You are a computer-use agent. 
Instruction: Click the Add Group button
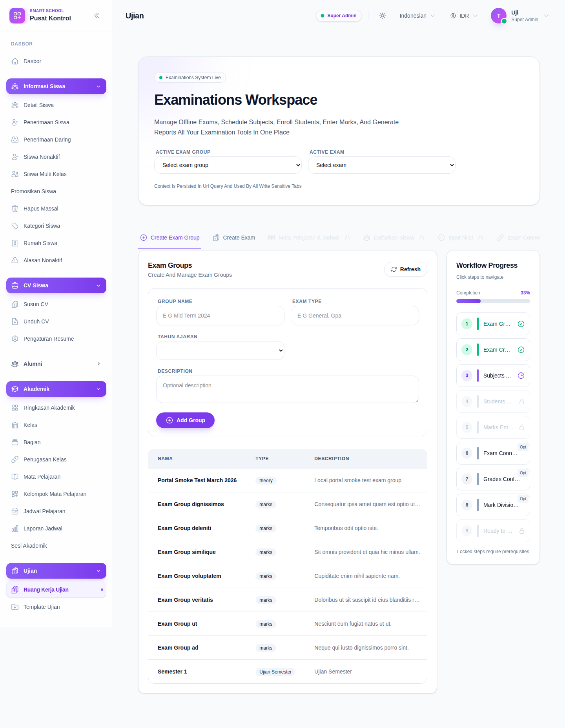[185, 420]
